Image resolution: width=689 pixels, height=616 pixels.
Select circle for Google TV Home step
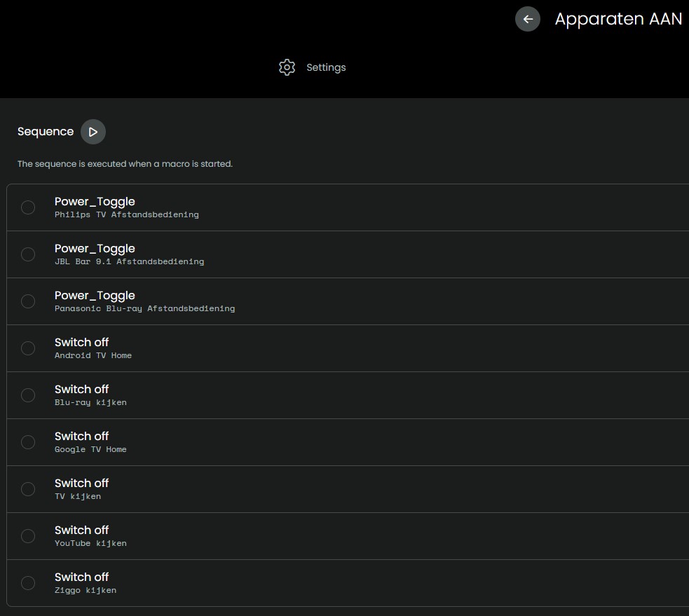tap(28, 442)
